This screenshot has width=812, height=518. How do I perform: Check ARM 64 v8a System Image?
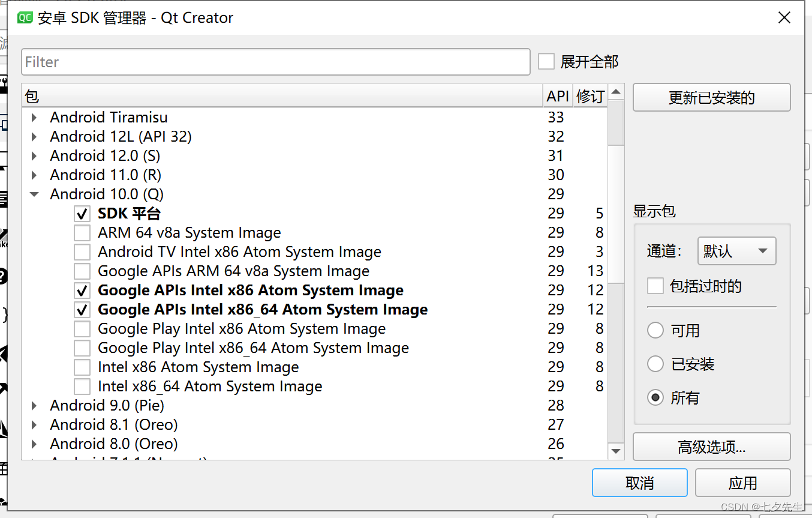coord(82,233)
